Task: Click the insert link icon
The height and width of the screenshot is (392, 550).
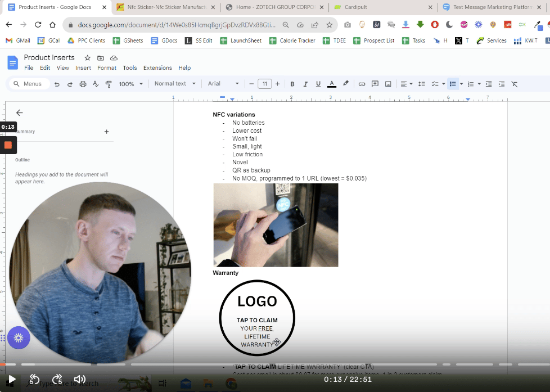Action: point(362,84)
